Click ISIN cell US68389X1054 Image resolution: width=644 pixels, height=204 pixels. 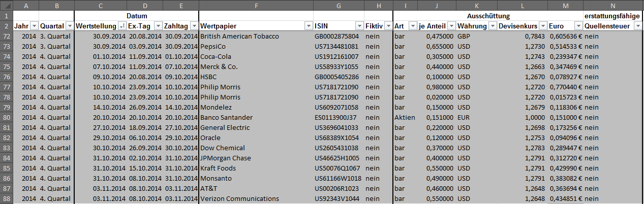tap(339, 138)
